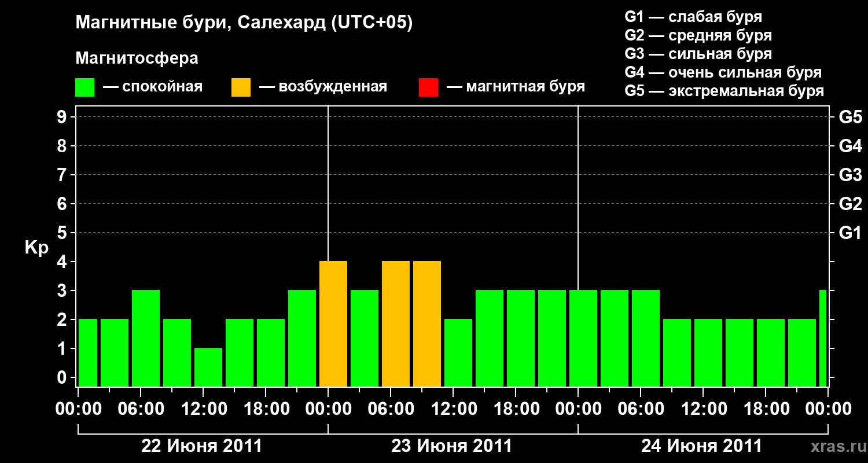
Task: Click the '18:00' tick label under 23 June
Action: [516, 409]
